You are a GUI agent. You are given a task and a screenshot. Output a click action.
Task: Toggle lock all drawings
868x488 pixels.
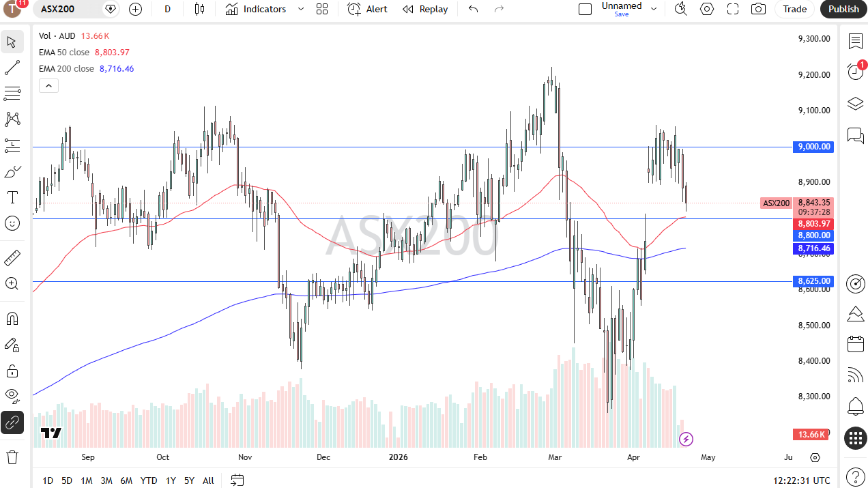click(x=12, y=371)
